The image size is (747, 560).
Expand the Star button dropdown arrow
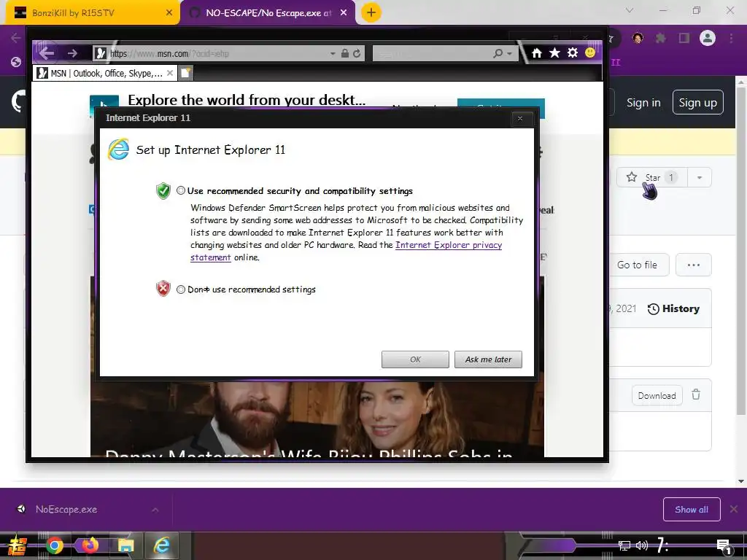click(700, 178)
